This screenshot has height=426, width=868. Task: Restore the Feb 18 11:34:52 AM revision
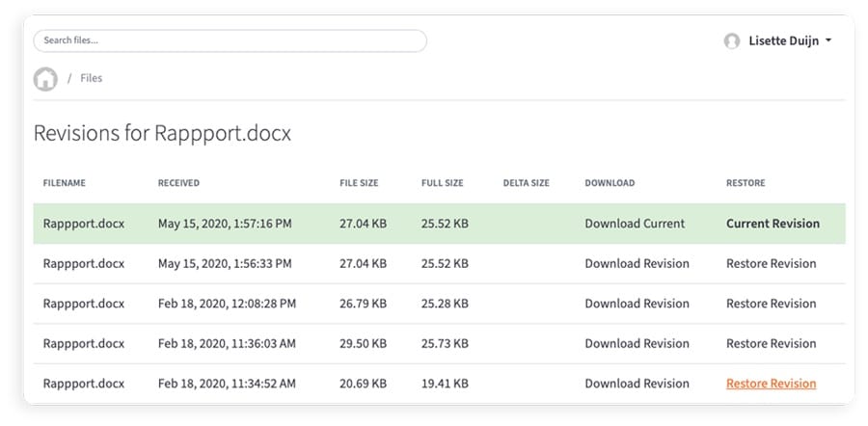[772, 384]
